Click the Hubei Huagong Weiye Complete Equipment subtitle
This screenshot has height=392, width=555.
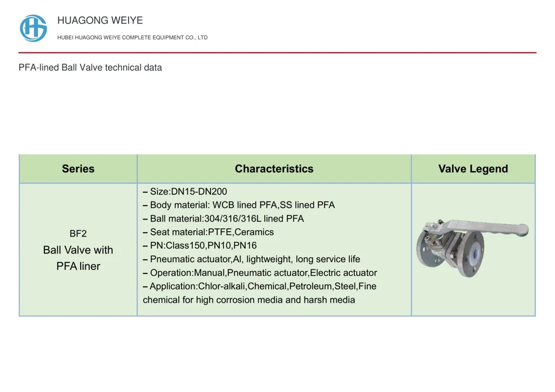coord(133,37)
